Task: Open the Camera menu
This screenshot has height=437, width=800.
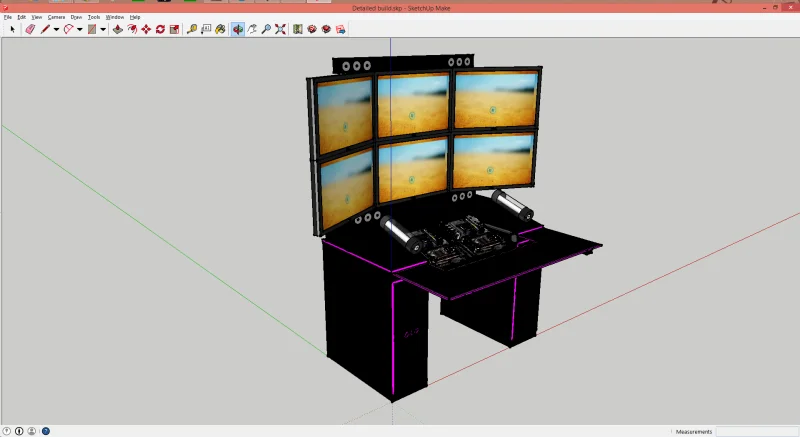Action: (56, 17)
